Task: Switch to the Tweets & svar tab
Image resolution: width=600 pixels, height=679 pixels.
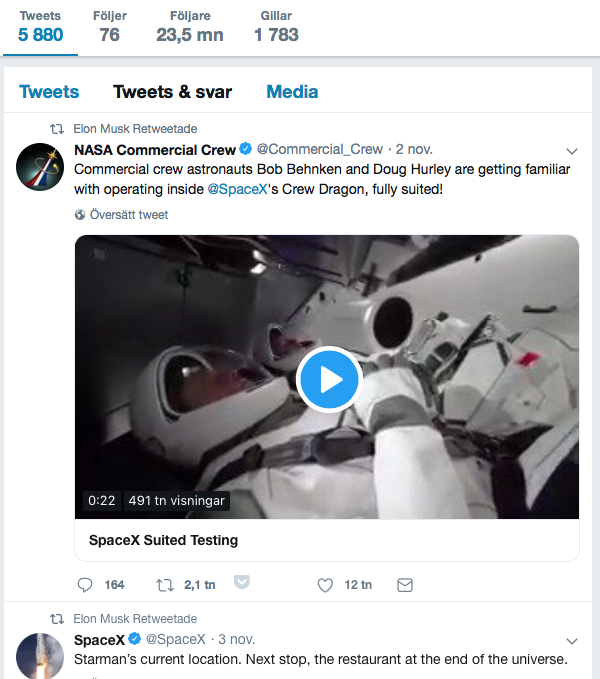Action: pyautogui.click(x=172, y=92)
